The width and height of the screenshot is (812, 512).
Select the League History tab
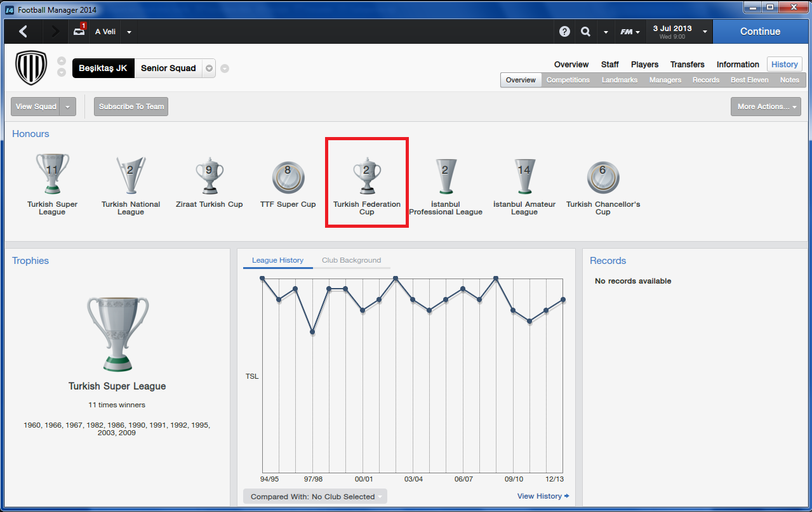[278, 260]
